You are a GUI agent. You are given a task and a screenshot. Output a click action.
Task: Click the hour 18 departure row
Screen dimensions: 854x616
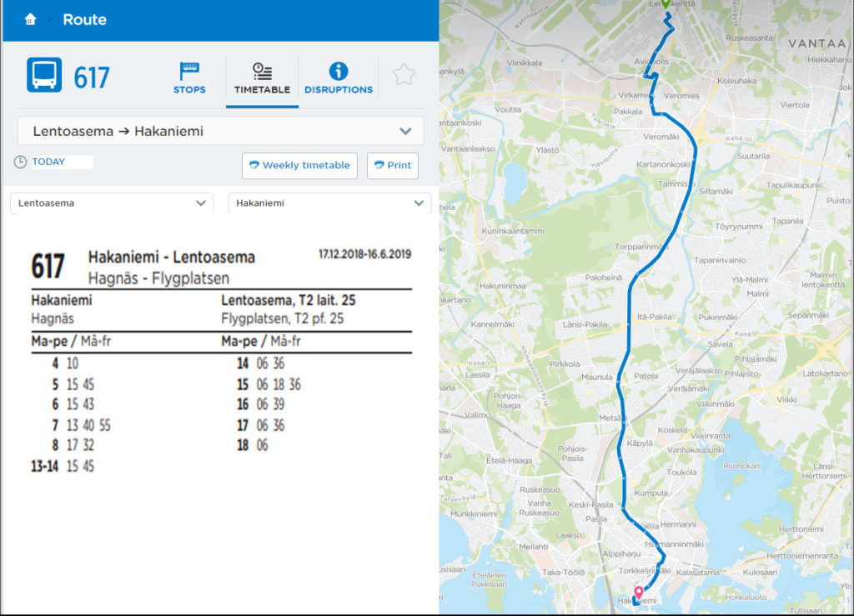coord(254,445)
